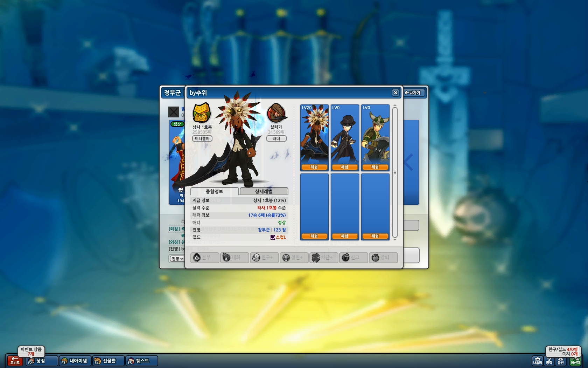588x368 pixels.
Task: Open the 상점 shop (F2)
Action: click(42, 361)
